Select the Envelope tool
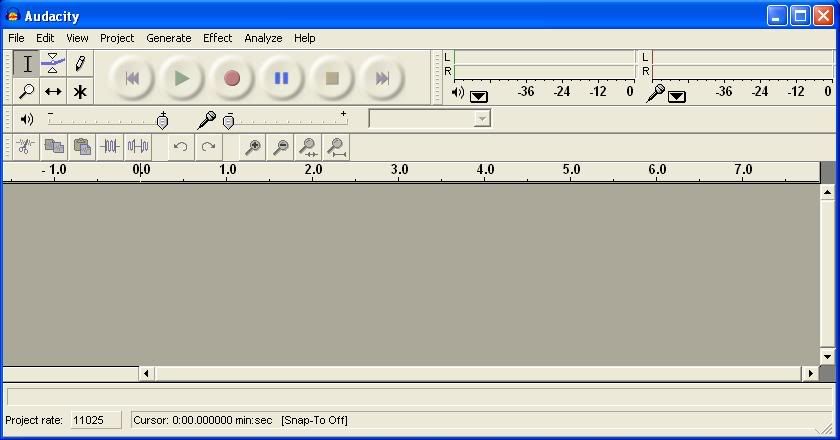Image resolution: width=840 pixels, height=440 pixels. [53, 64]
